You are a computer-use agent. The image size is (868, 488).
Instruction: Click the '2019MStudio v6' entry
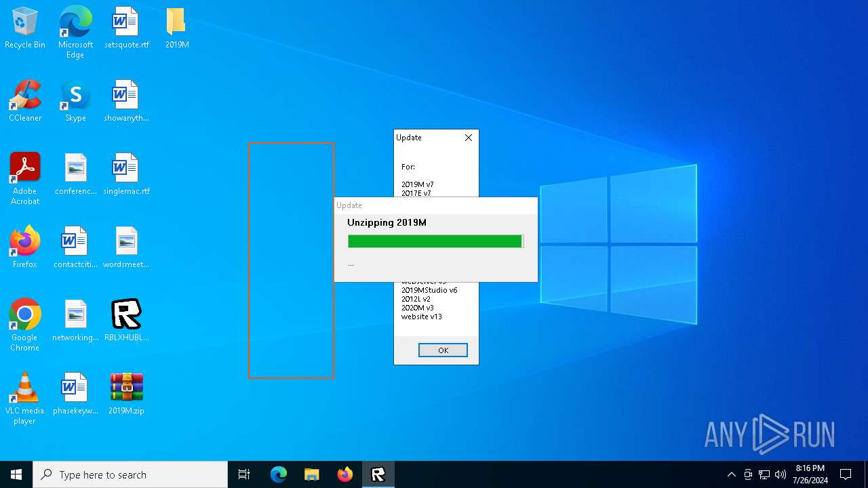(429, 290)
